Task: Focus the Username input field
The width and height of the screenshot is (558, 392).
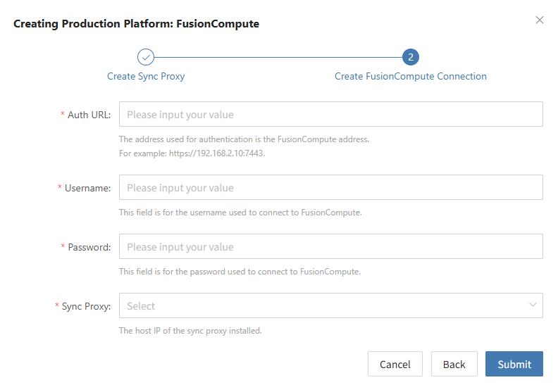Action: click(x=331, y=187)
